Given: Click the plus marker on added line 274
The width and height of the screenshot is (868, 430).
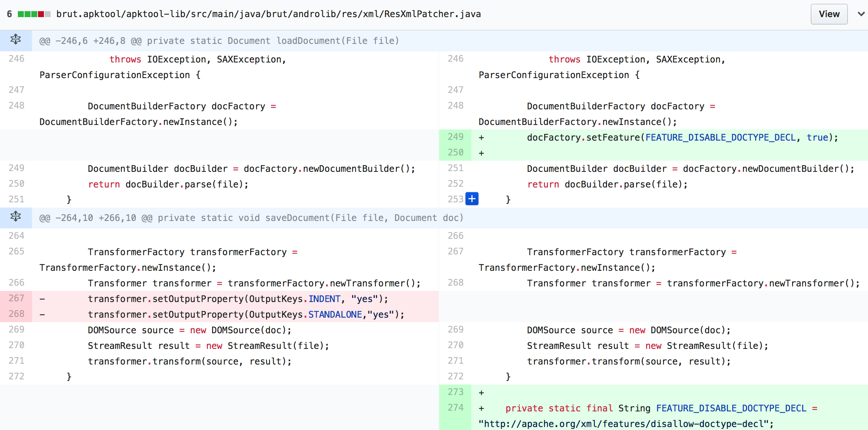Looking at the screenshot, I should point(481,408).
